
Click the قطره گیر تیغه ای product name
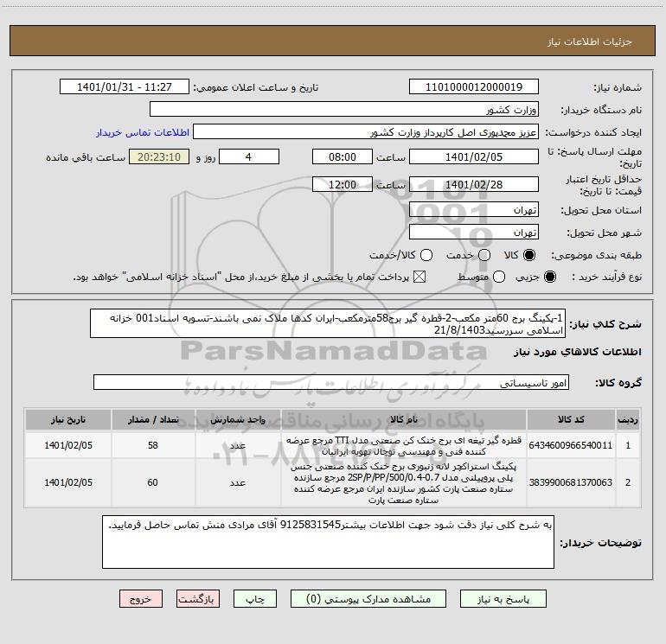(404, 445)
